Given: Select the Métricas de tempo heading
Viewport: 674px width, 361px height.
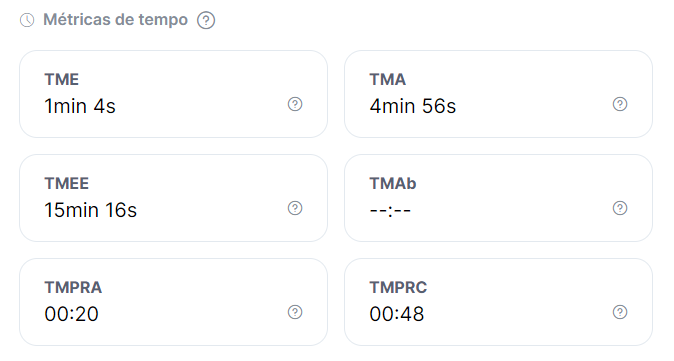Looking at the screenshot, I should 116,20.
